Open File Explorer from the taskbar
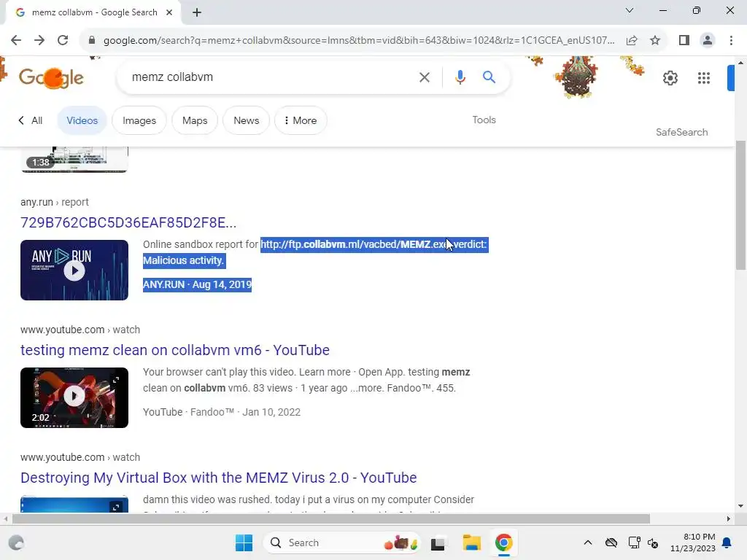 (x=472, y=542)
